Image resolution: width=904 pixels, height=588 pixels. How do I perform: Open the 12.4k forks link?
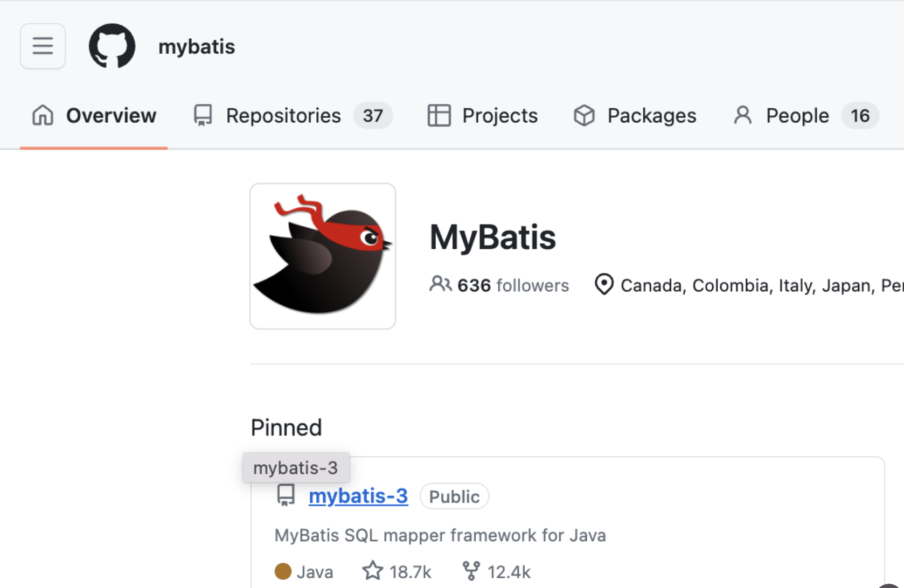497,571
